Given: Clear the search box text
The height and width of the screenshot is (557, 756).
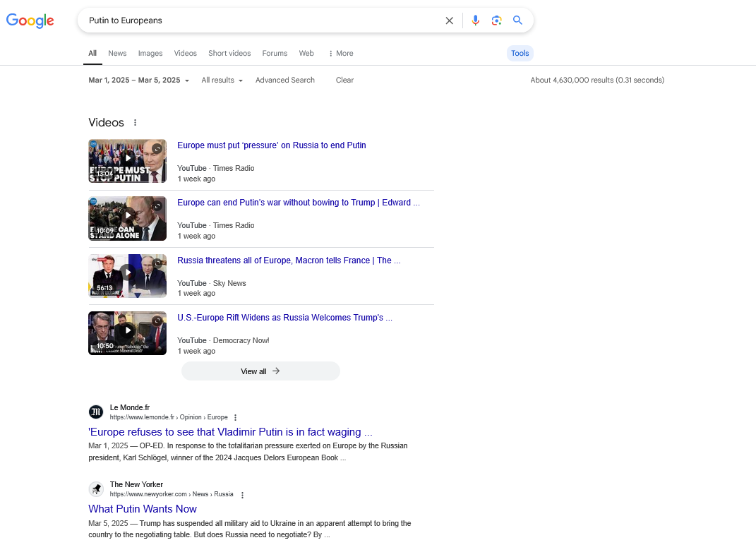Looking at the screenshot, I should pyautogui.click(x=449, y=20).
